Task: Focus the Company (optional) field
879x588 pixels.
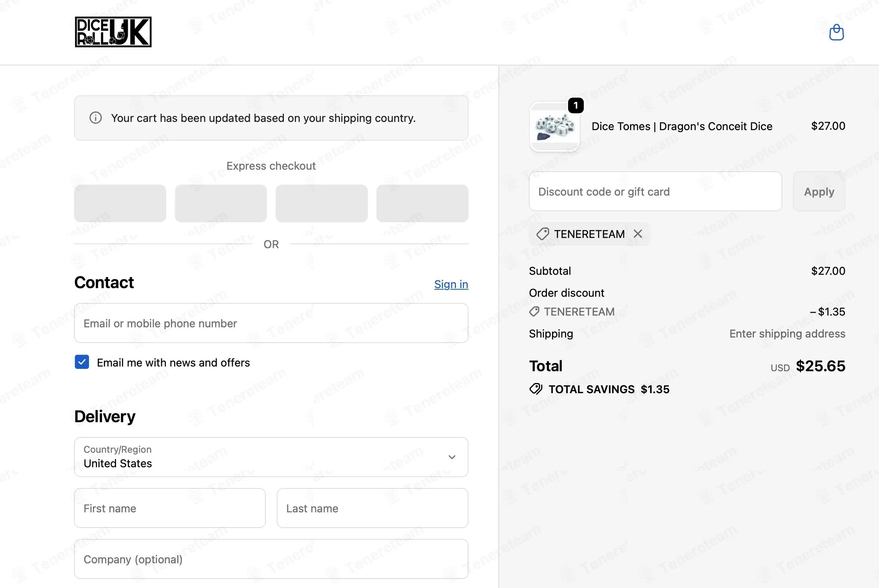Action: click(x=271, y=559)
